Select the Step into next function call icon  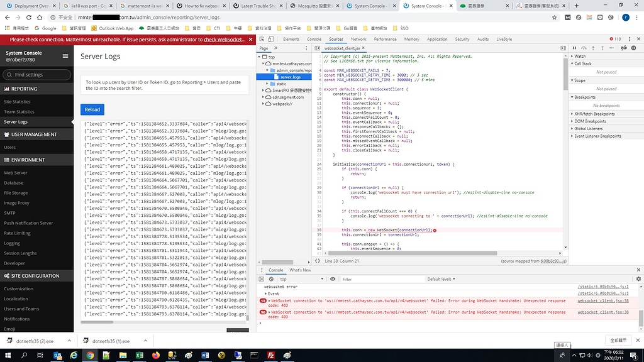(593, 48)
